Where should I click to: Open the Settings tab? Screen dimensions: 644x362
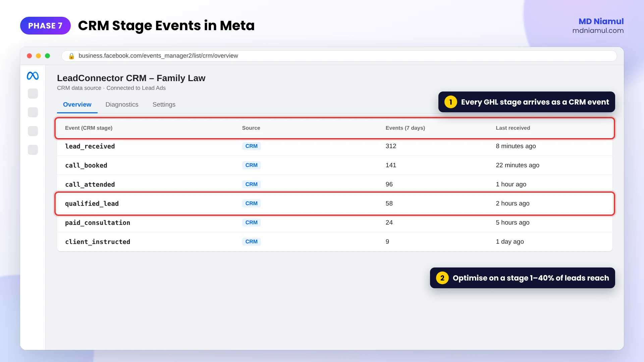tap(164, 105)
